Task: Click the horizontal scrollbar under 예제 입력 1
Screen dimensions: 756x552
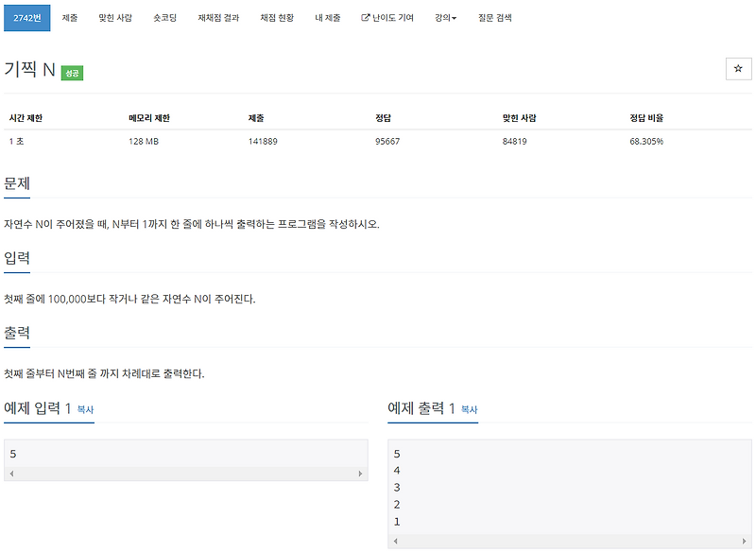Action: click(184, 470)
